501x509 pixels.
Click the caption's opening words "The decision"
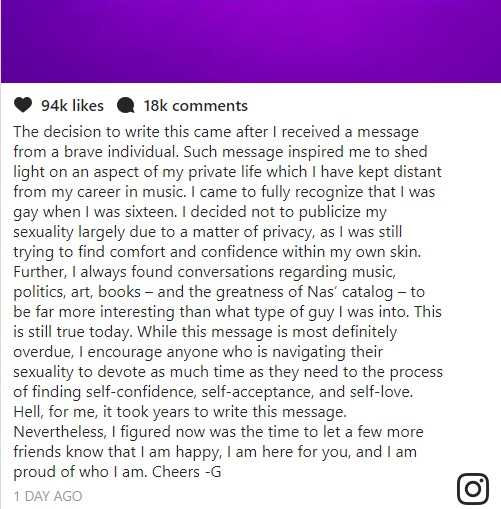57,132
